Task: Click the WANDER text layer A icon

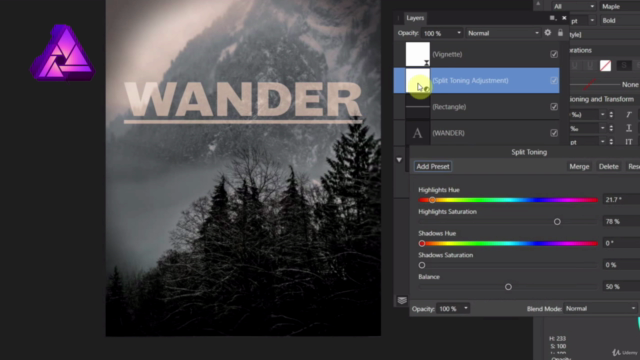Action: (x=417, y=133)
